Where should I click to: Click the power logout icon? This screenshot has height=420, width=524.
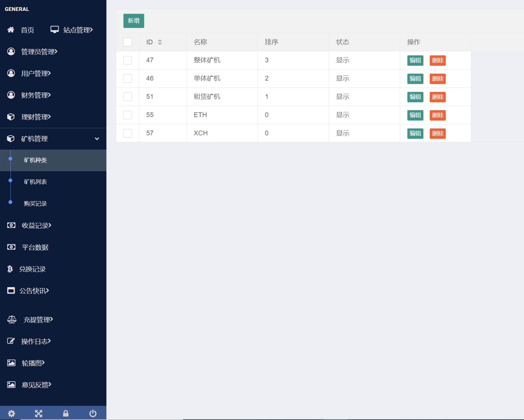pyautogui.click(x=93, y=413)
